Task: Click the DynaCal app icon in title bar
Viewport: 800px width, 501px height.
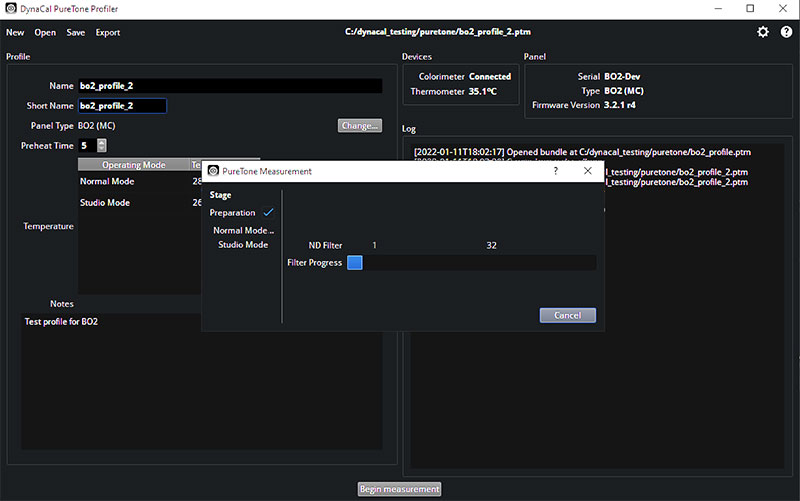Action: (11, 8)
